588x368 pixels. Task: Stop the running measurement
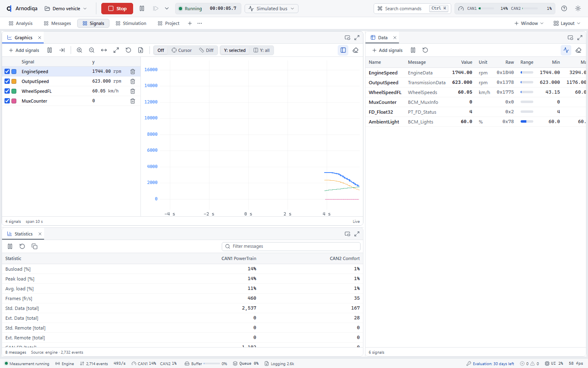click(x=117, y=9)
